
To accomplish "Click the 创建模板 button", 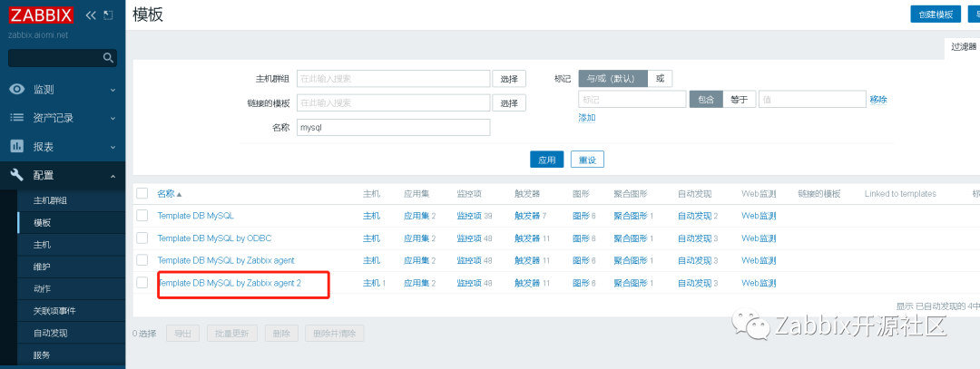I will coord(935,15).
